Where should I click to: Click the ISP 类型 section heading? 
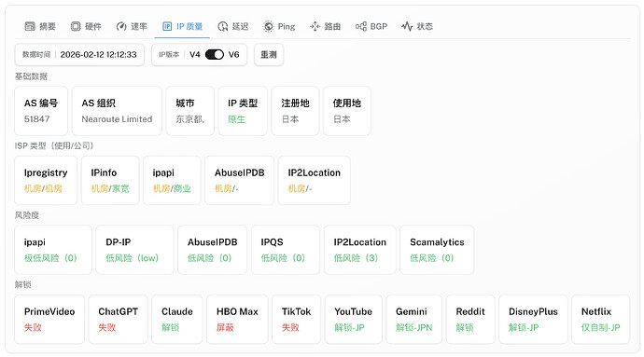point(54,145)
